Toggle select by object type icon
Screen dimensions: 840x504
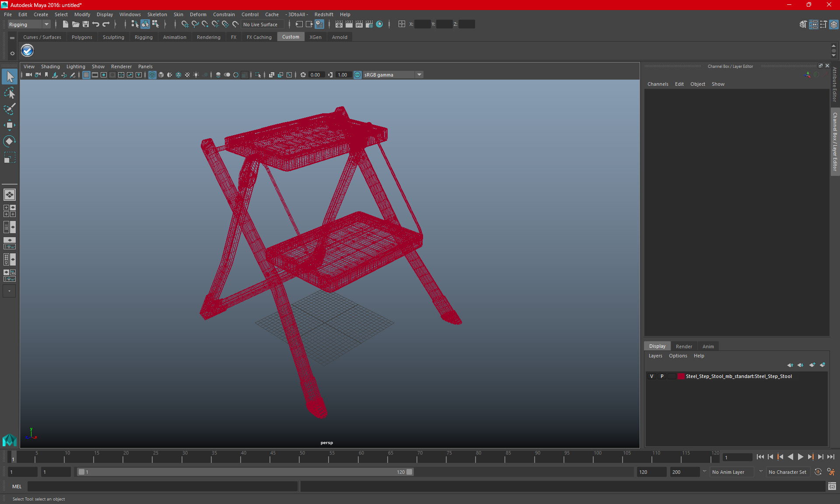[x=145, y=24]
